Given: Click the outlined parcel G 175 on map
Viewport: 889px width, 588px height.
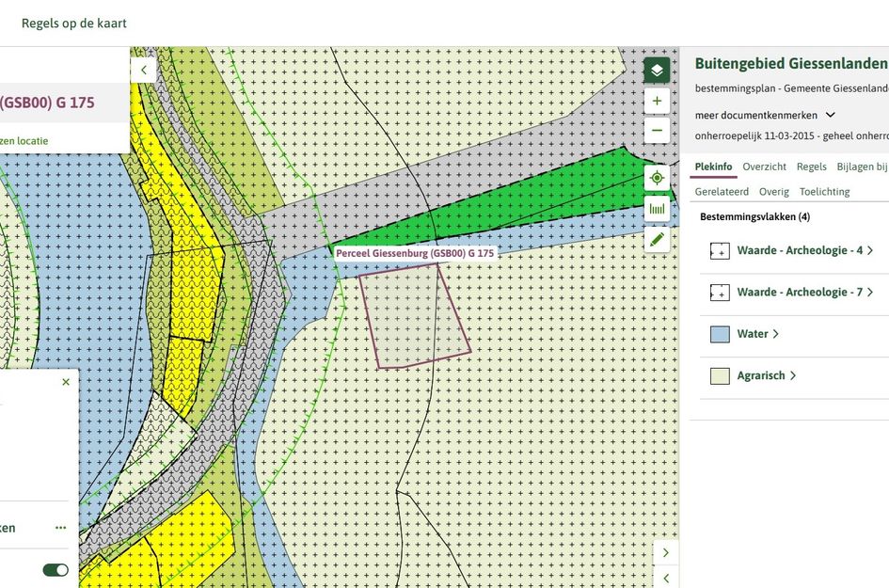Looking at the screenshot, I should tap(412, 315).
